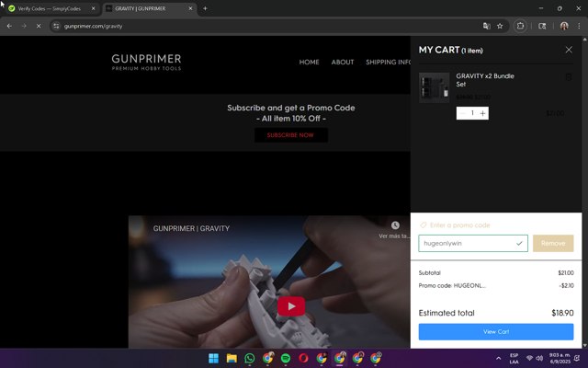
Task: Click the promo tag icon
Action: point(423,224)
